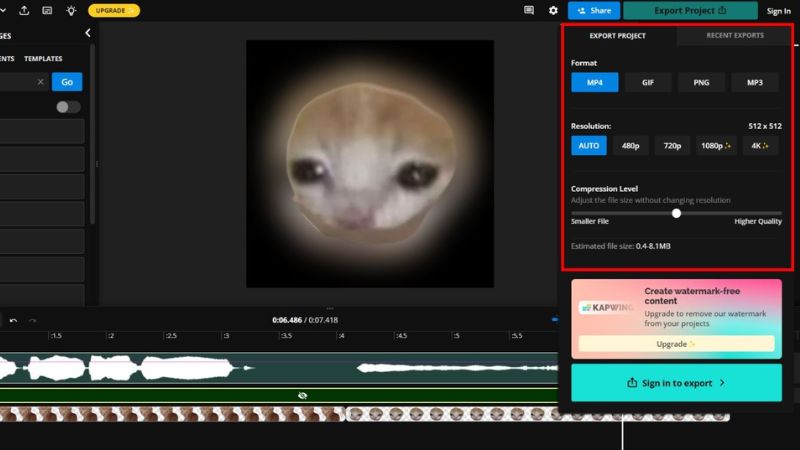Click the lightbulb tips icon
This screenshot has height=450, width=800.
pos(70,10)
